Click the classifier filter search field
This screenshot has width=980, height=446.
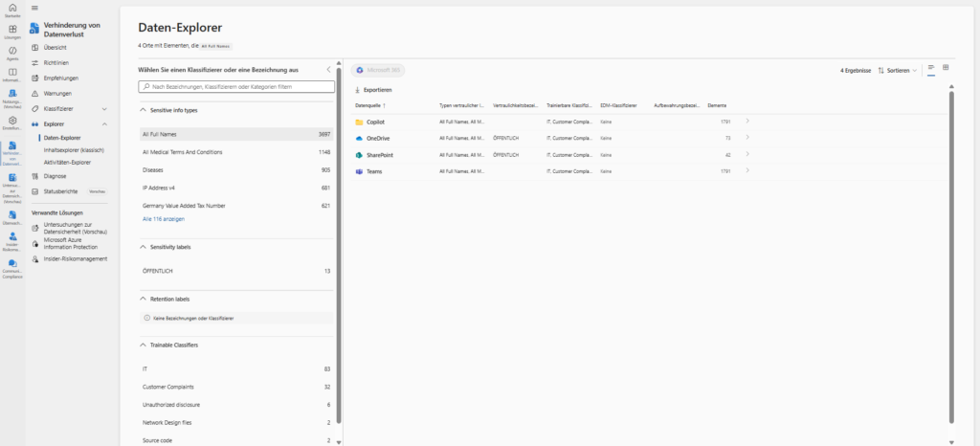pyautogui.click(x=235, y=87)
